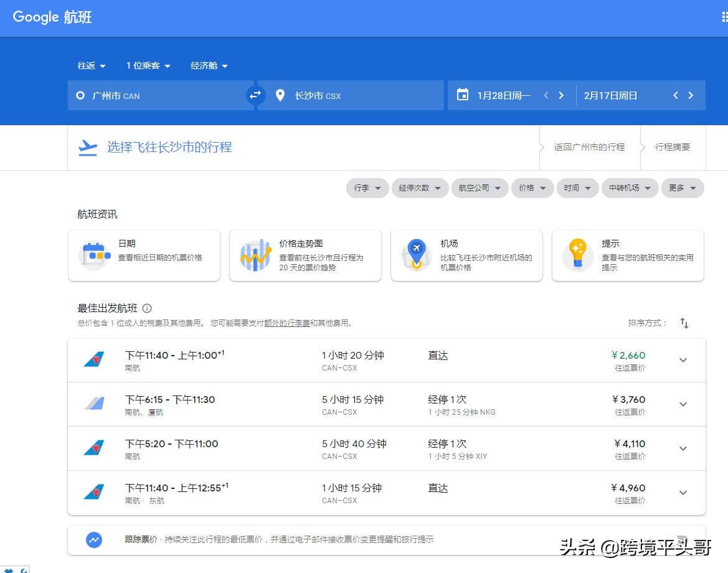Open the 1位乘客 passenger dropdown
Screen dimensions: 728x573
click(148, 65)
